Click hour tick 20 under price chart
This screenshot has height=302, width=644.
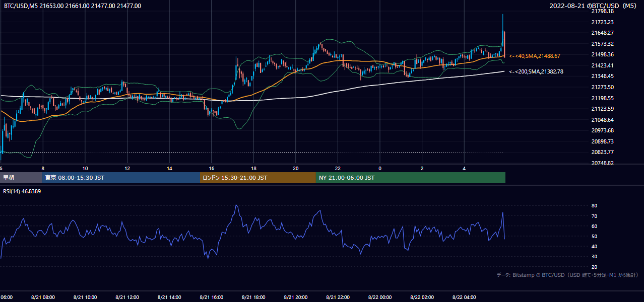point(296,168)
